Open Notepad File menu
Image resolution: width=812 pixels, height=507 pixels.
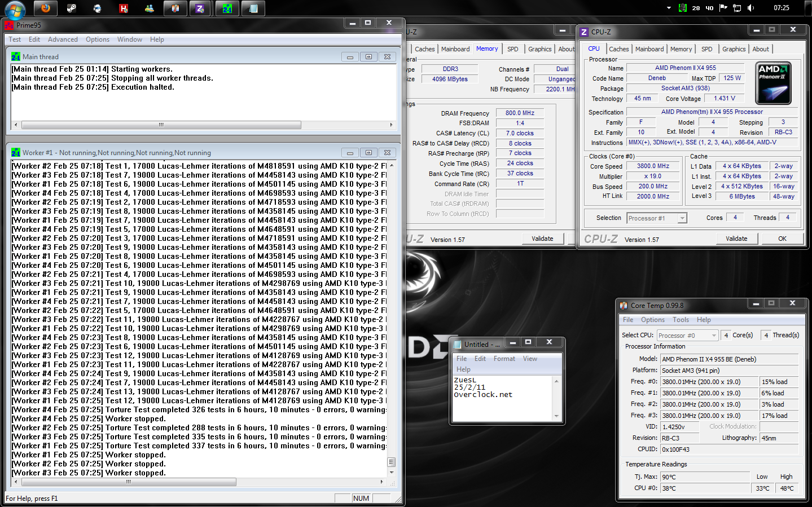point(462,359)
